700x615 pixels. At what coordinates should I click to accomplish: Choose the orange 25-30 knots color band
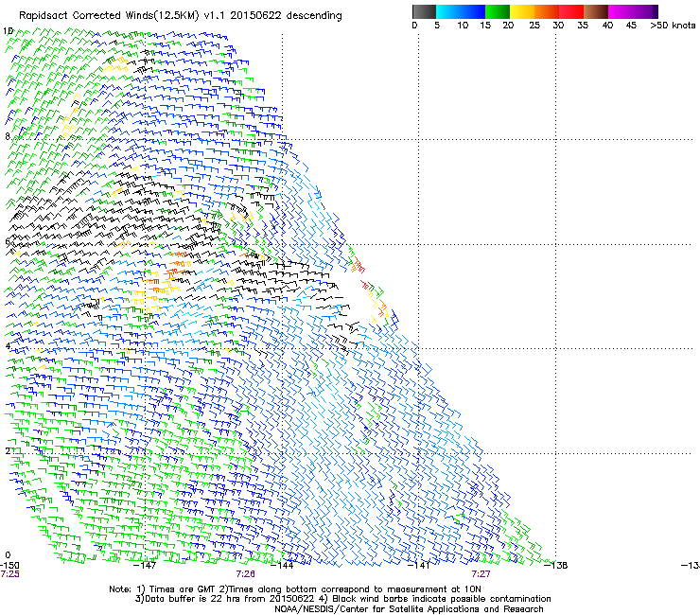tap(547, 11)
